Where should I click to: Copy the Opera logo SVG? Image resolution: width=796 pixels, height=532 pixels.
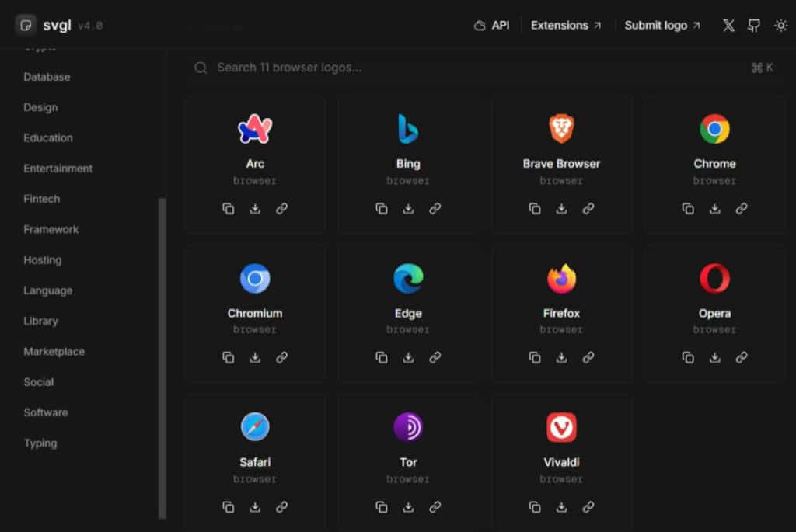coord(688,357)
